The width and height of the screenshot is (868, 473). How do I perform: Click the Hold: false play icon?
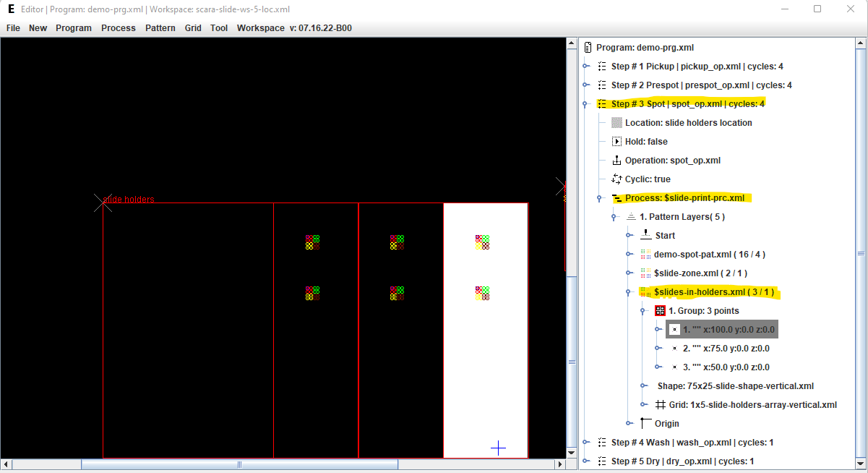pyautogui.click(x=616, y=142)
